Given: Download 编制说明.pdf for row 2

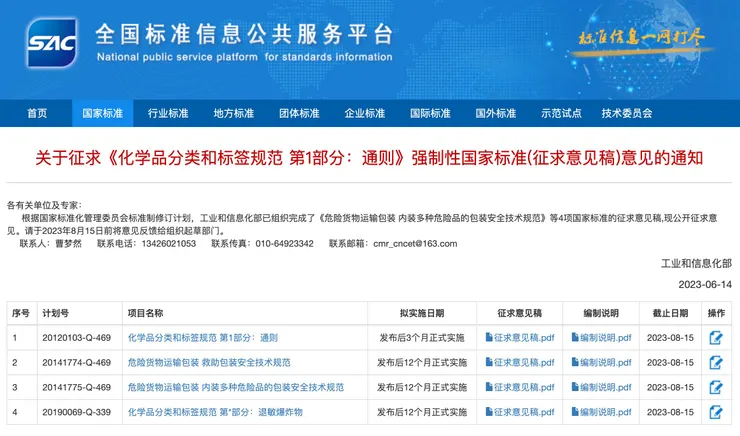Looking at the screenshot, I should click(x=601, y=363).
